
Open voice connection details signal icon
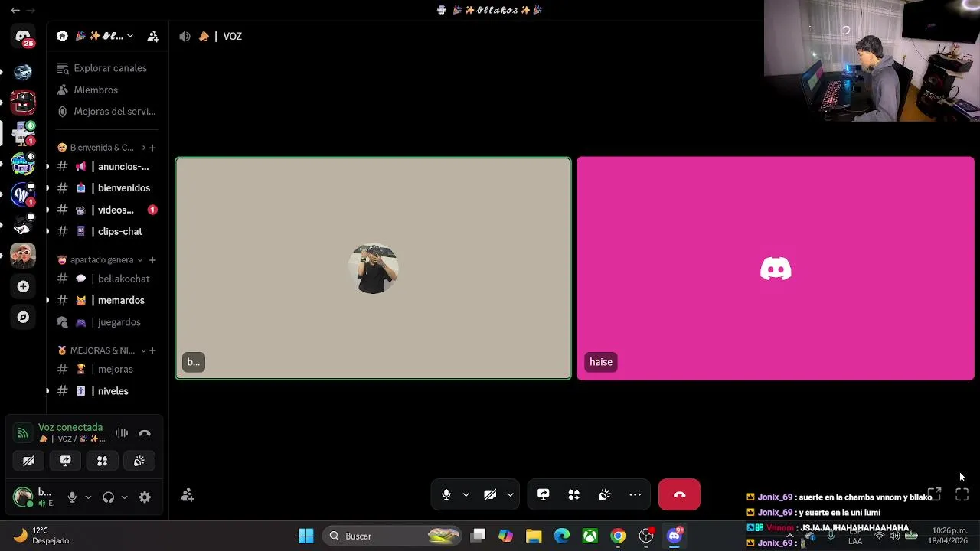pyautogui.click(x=22, y=433)
